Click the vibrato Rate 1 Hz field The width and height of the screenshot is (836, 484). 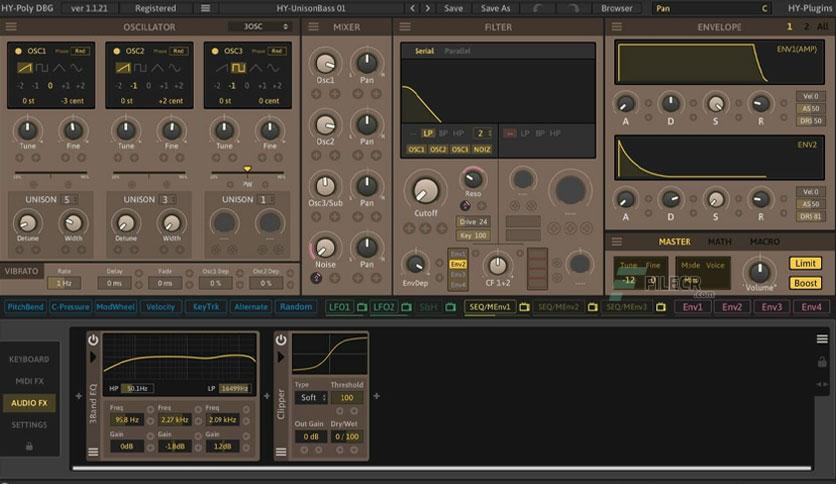coord(64,283)
